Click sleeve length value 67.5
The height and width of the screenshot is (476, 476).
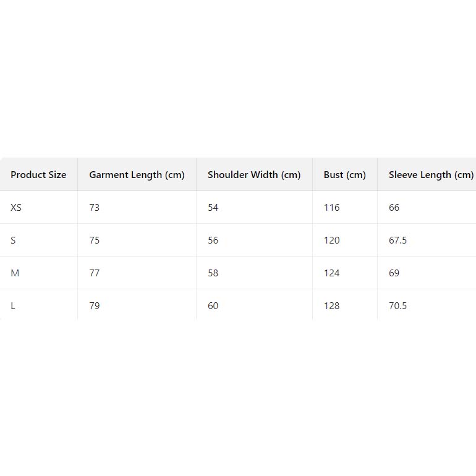click(x=397, y=240)
